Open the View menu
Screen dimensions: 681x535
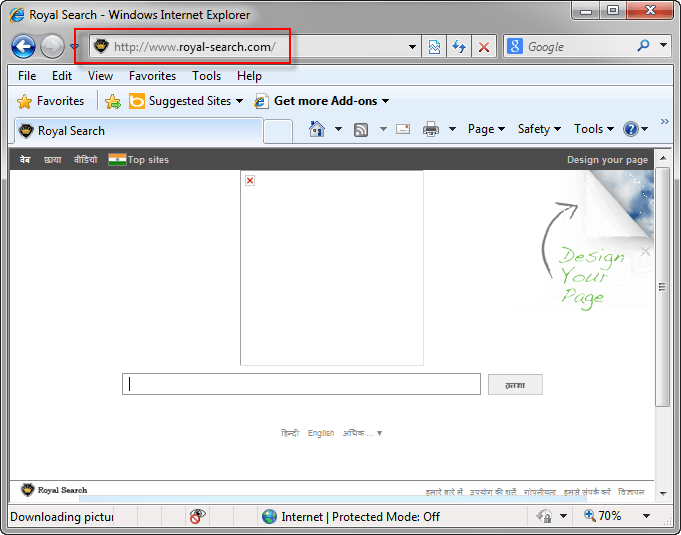pos(100,76)
